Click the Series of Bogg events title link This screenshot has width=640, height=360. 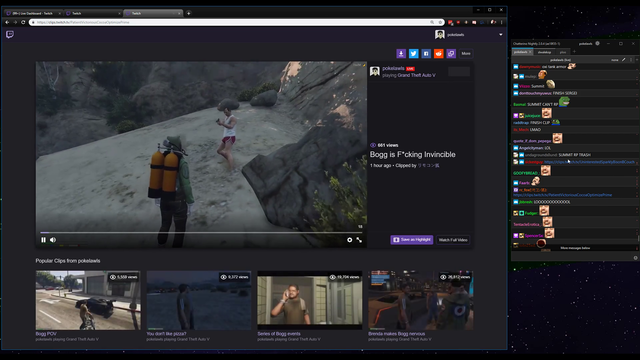point(279,334)
